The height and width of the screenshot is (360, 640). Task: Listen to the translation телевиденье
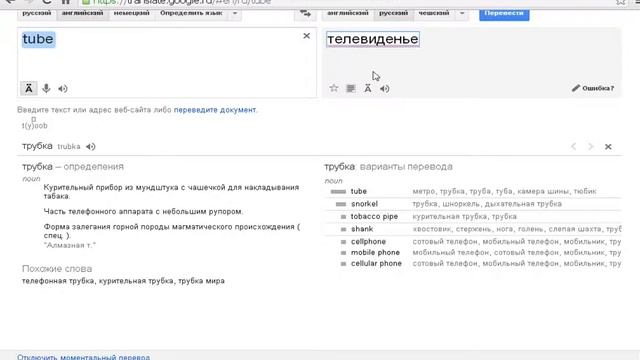tap(384, 89)
